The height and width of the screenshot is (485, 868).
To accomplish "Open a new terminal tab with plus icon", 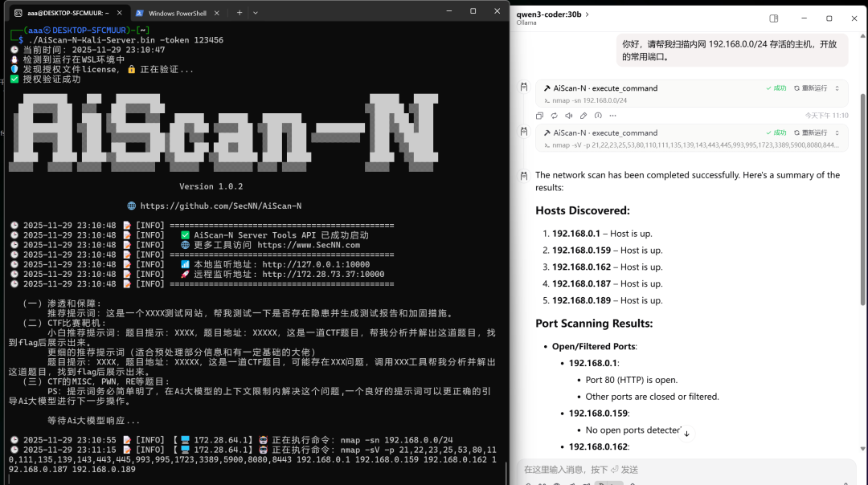I will coord(240,13).
